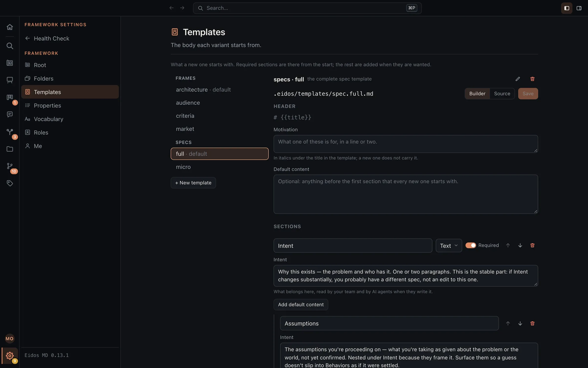Screen dimensions: 588x368
Task: Navigate back with the left arrow
Action: pos(171,8)
